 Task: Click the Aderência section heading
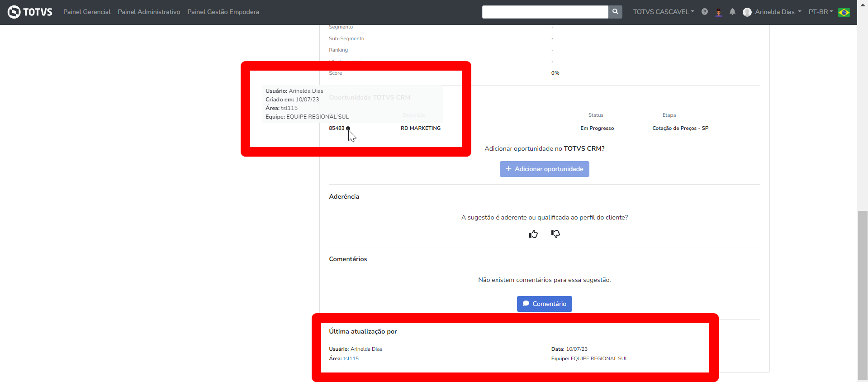pos(344,196)
